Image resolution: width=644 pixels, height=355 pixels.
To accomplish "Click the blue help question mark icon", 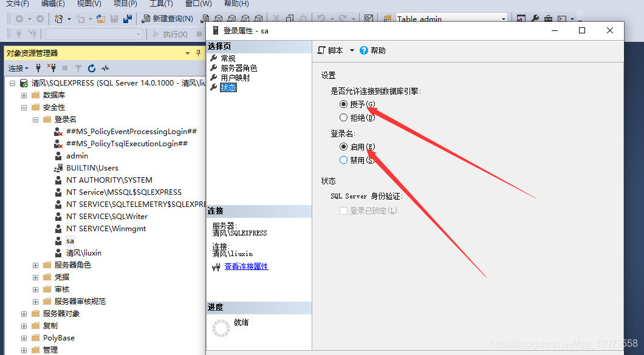I will tap(363, 50).
